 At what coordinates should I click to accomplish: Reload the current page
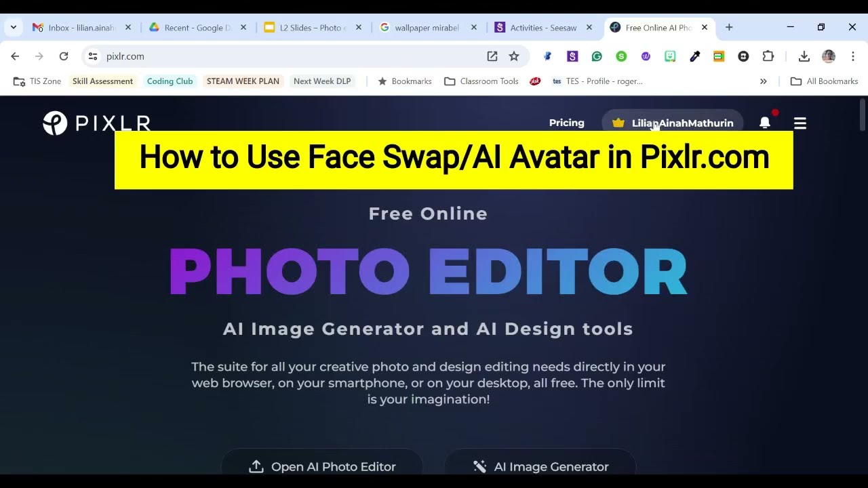click(x=64, y=56)
